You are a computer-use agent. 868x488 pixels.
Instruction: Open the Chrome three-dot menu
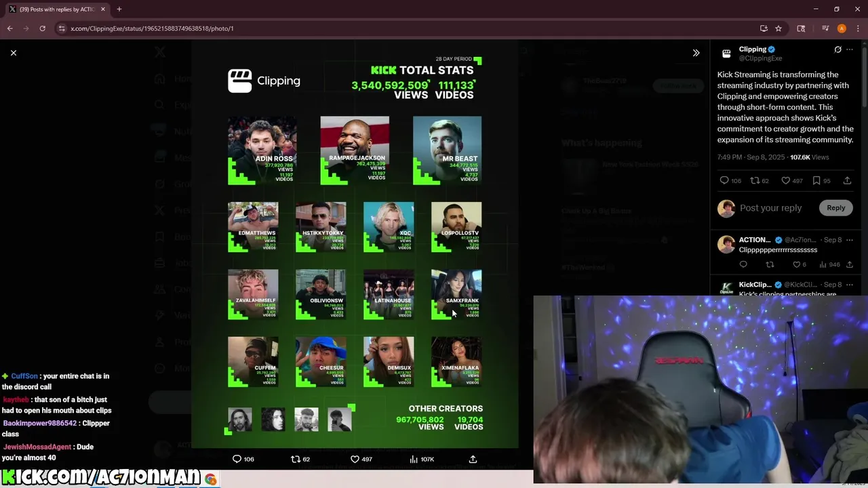[x=856, y=28]
